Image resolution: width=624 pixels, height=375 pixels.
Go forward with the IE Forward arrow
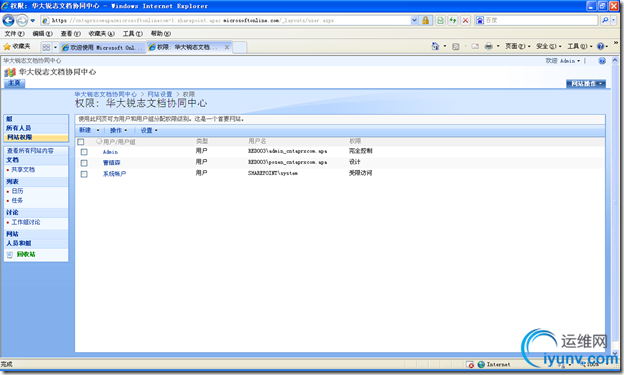click(22, 20)
